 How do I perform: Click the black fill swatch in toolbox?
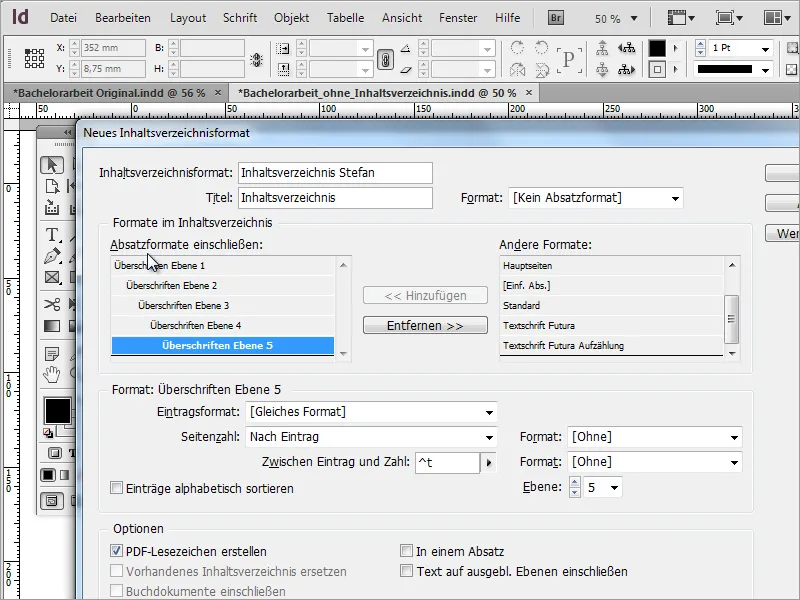click(x=58, y=411)
